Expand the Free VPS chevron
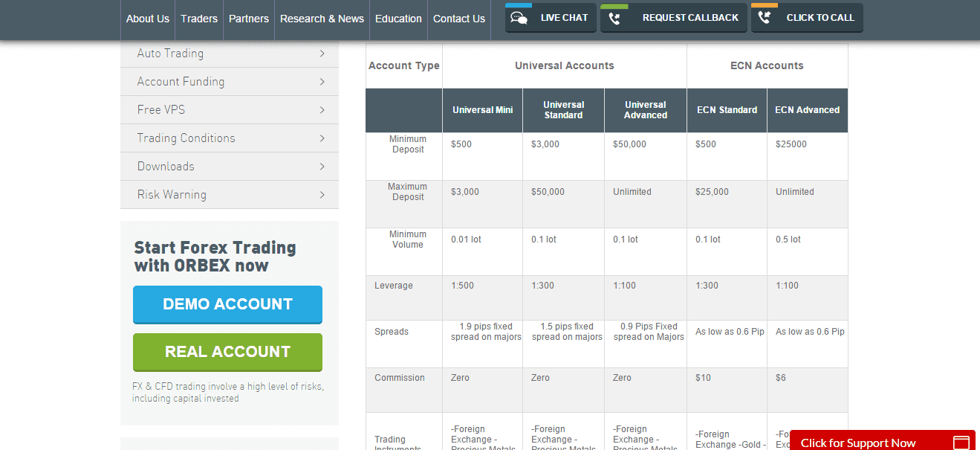980x450 pixels. click(x=322, y=110)
